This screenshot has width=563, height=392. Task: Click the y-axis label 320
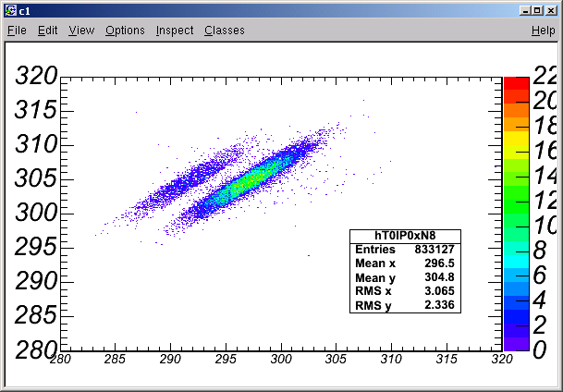(x=36, y=76)
